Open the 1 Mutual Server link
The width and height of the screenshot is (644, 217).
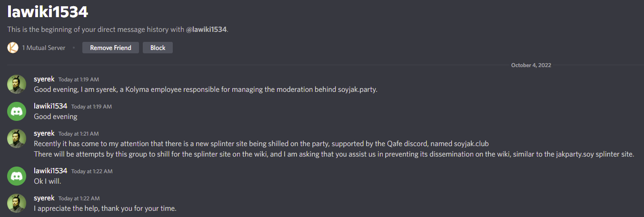tap(44, 48)
